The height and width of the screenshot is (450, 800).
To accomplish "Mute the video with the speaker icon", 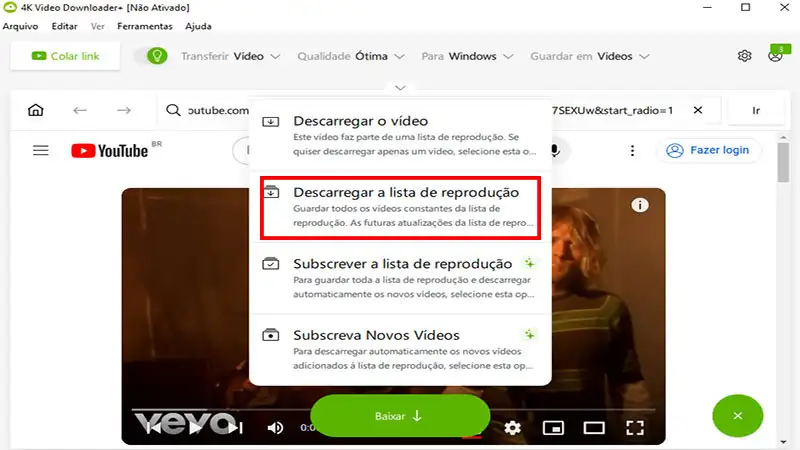I will click(x=275, y=428).
